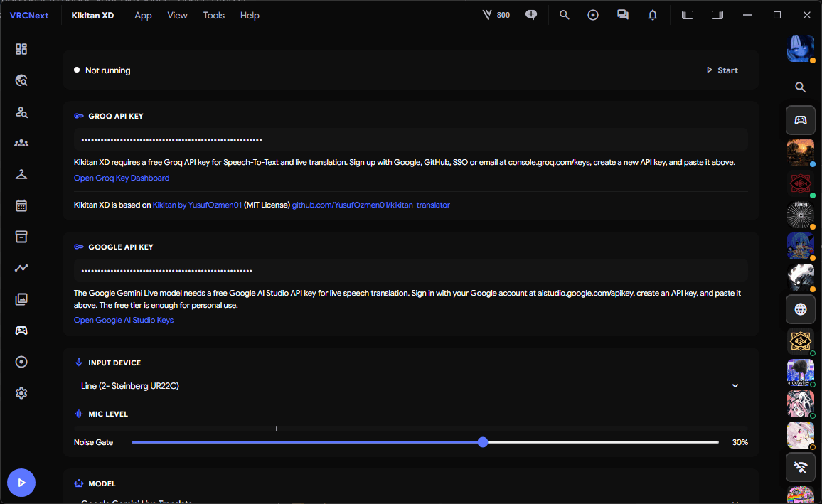Click the V 800 credits indicator
This screenshot has width=822, height=504.
pyautogui.click(x=496, y=15)
